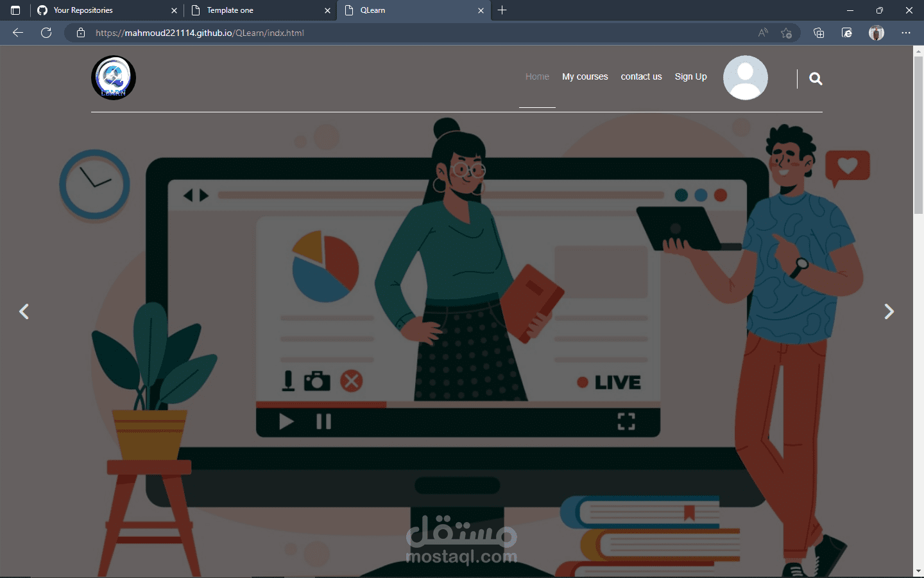Open the tab actions menu icon
924x578 pixels.
(15, 10)
